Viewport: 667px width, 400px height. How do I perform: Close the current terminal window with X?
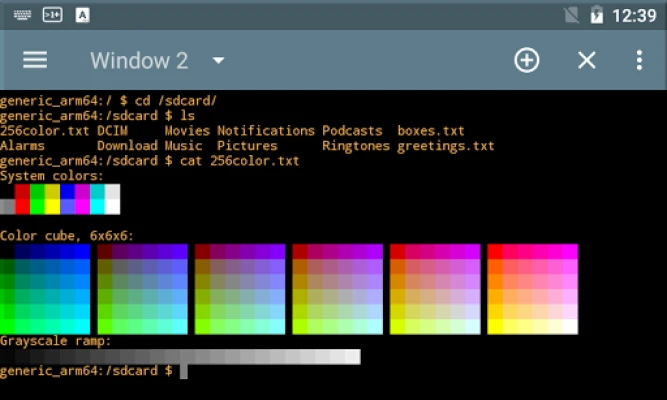point(587,60)
